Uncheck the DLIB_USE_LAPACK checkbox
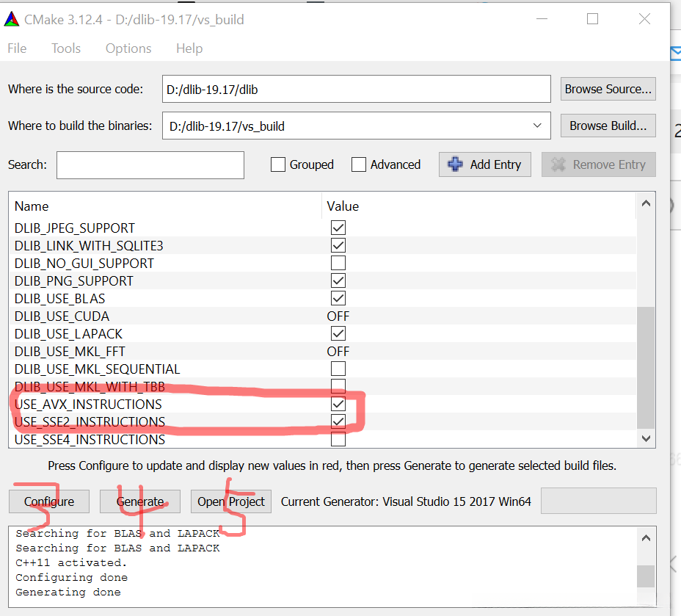 pos(338,333)
